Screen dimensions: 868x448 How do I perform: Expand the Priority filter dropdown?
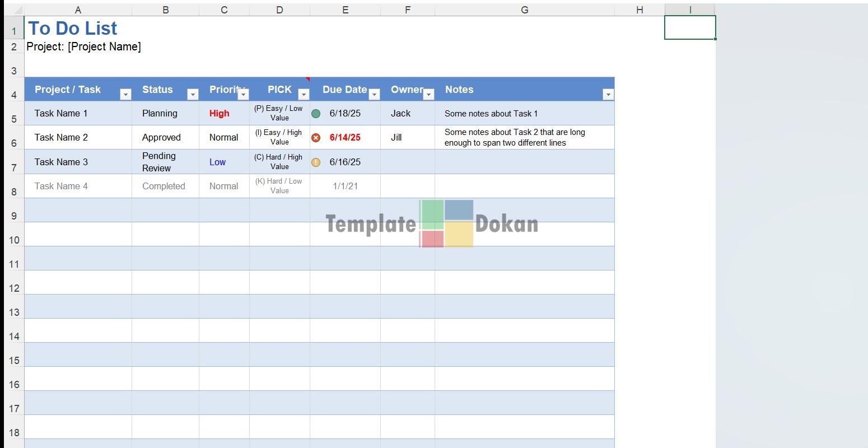pyautogui.click(x=243, y=95)
